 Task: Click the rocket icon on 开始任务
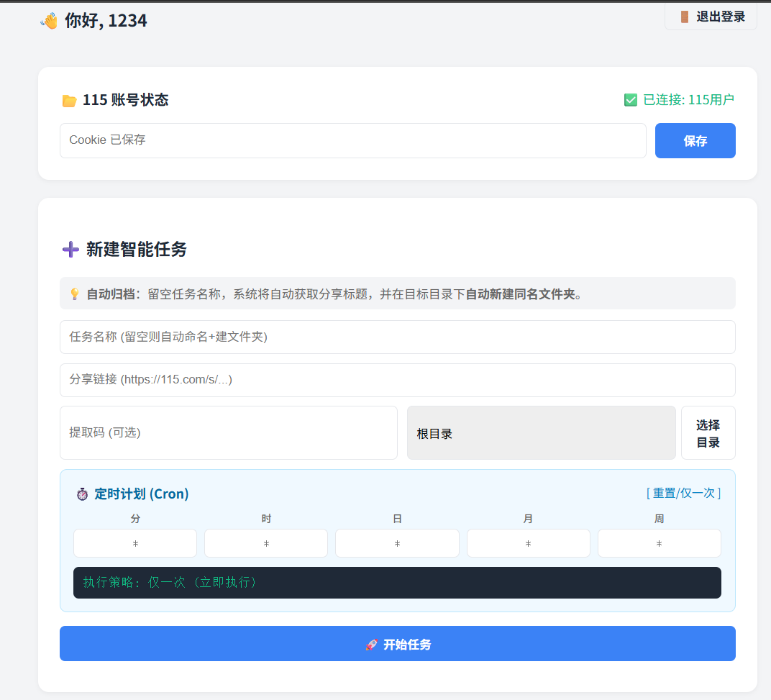point(372,645)
